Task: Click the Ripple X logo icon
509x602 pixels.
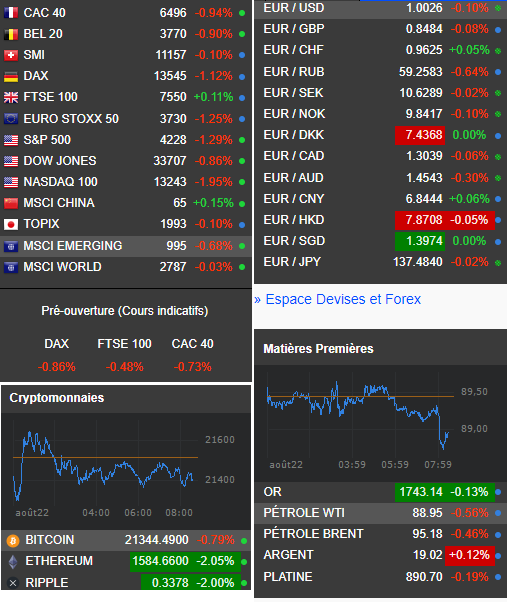Action: point(13,583)
